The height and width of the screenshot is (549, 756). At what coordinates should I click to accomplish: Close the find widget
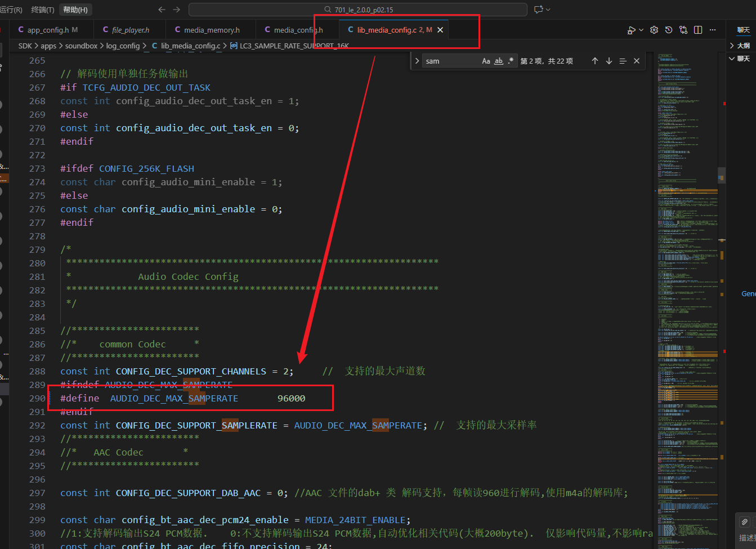637,61
